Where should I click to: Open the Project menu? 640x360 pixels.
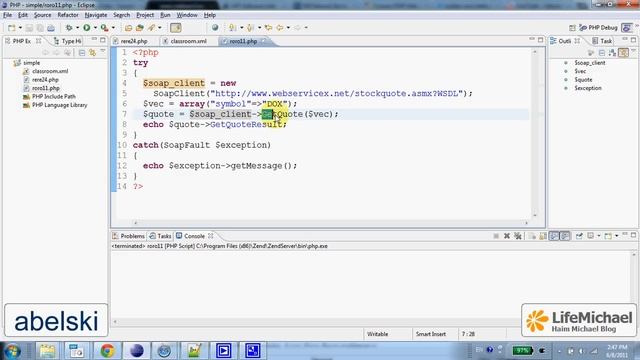pyautogui.click(x=145, y=15)
